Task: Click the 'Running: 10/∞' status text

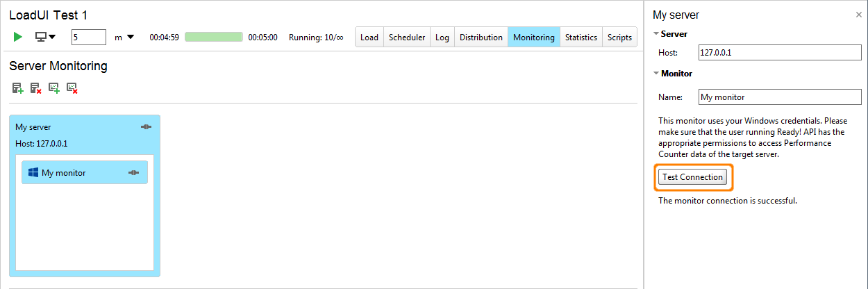Action: click(316, 38)
